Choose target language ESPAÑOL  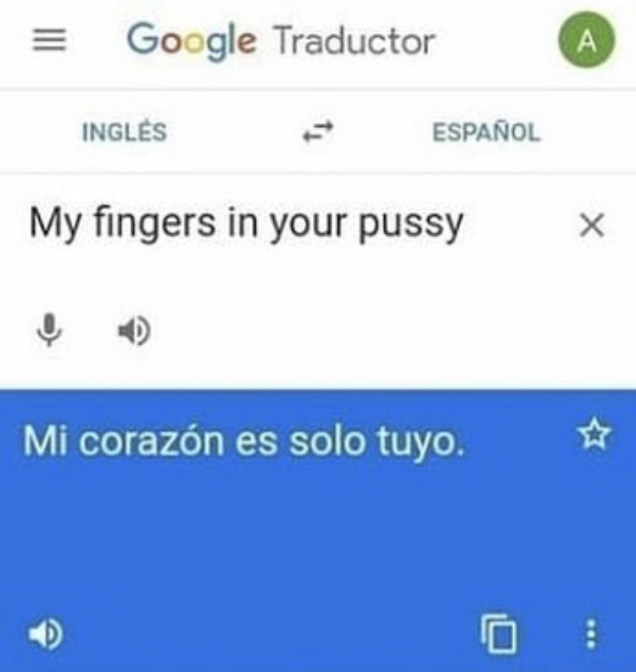486,131
